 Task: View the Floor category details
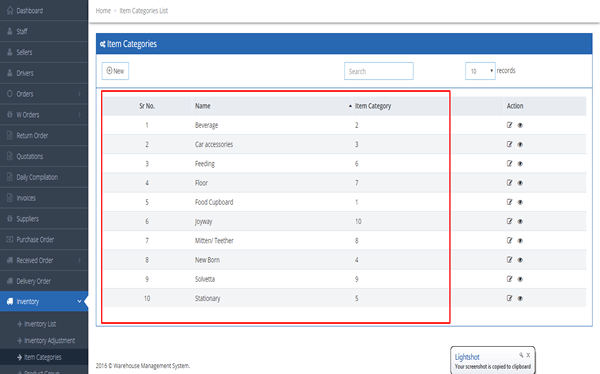pyautogui.click(x=520, y=183)
